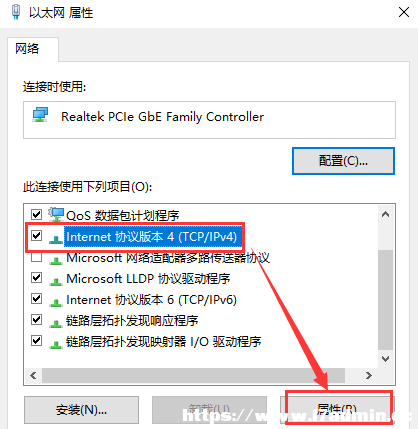The height and width of the screenshot is (429, 418).
Task: Click the Realtek network adapter icon
Action: [x=40, y=115]
